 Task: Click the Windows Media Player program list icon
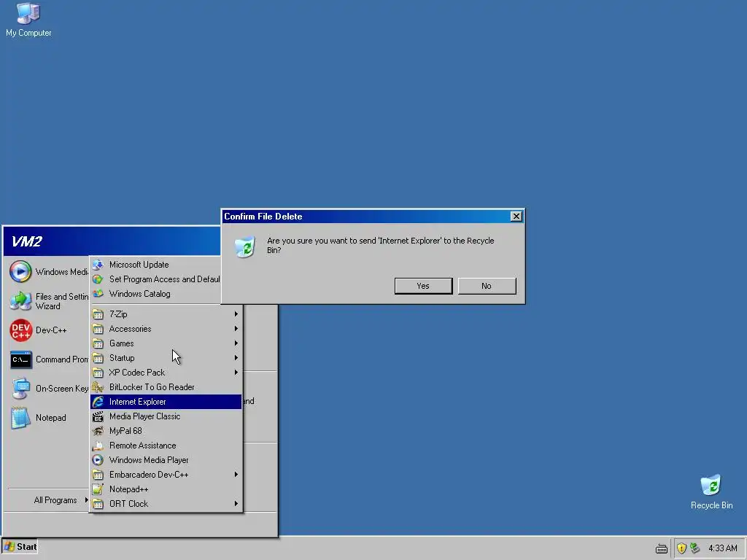click(98, 460)
